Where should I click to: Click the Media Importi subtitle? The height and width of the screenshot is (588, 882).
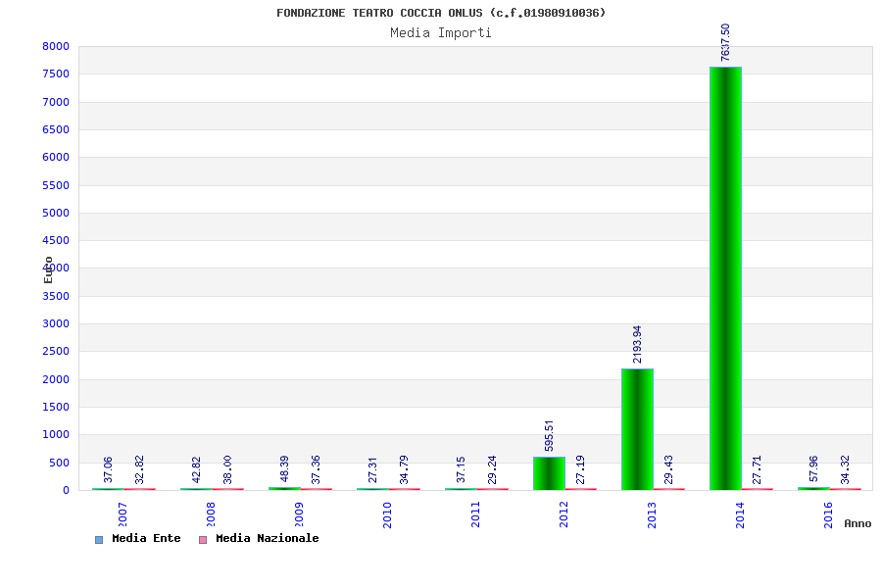440,32
